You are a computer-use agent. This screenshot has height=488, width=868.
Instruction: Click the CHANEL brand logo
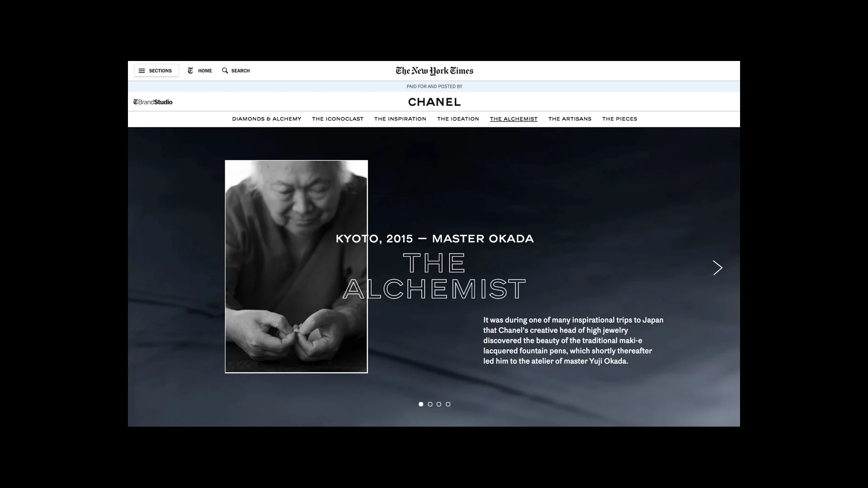(434, 102)
